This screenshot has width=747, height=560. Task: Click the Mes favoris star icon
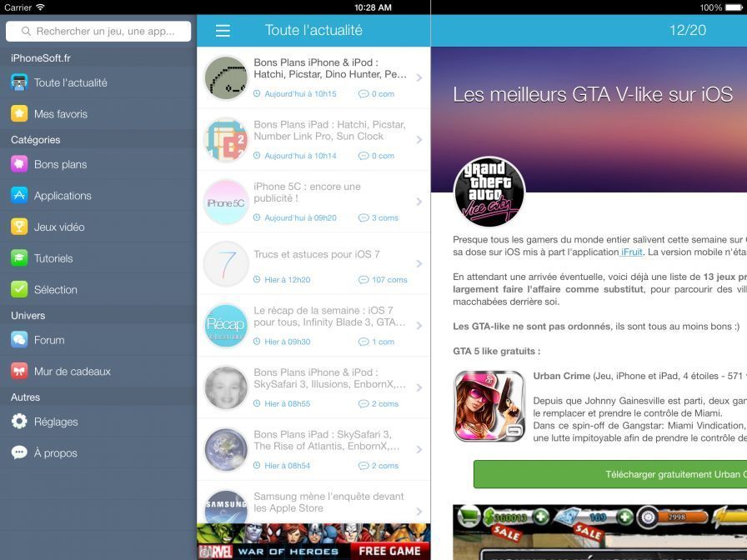click(x=19, y=114)
